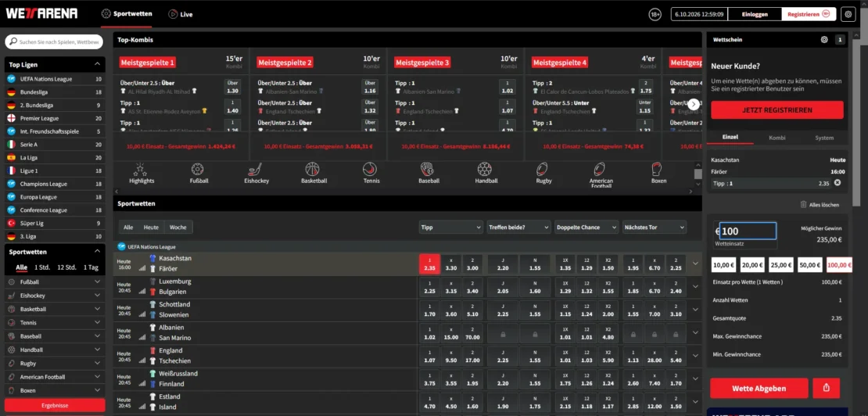Open the Meistgespielte 1 combo card

click(x=181, y=104)
